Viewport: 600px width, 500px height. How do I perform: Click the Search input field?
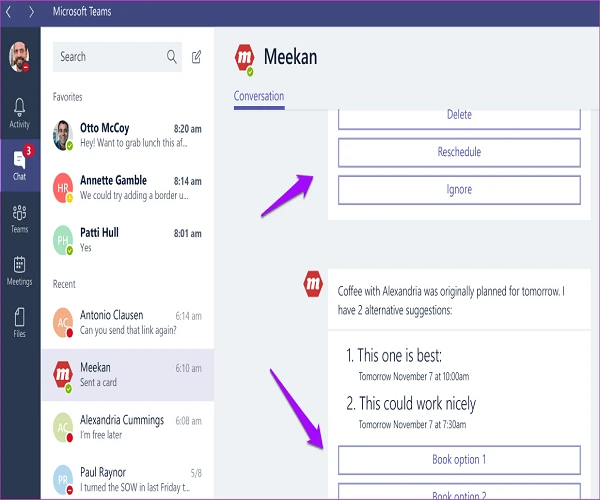click(108, 57)
